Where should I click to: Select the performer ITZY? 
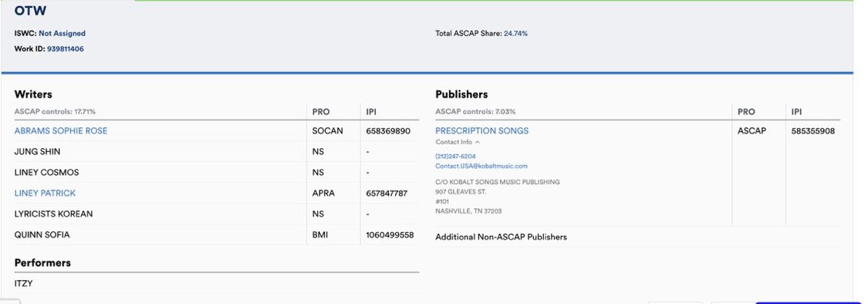[23, 283]
